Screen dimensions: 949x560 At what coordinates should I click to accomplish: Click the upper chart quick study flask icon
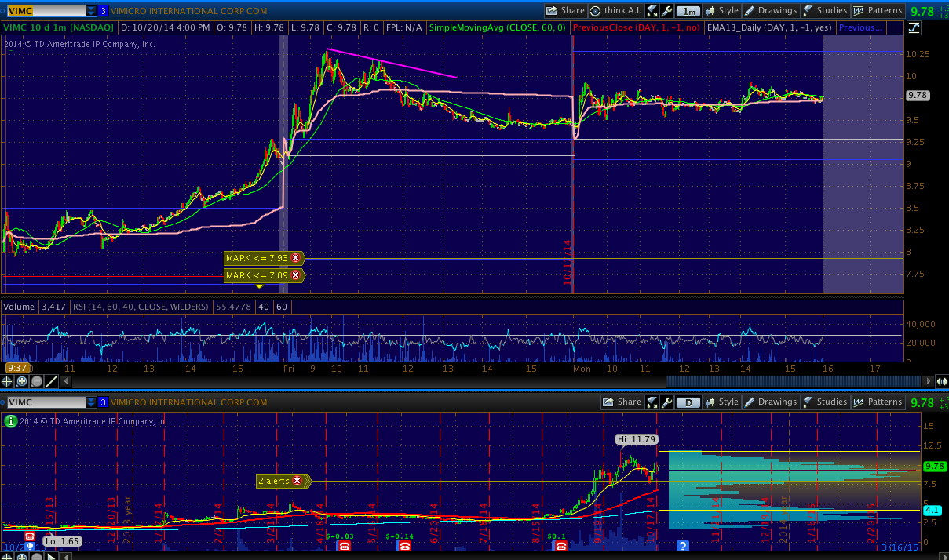tap(652, 11)
